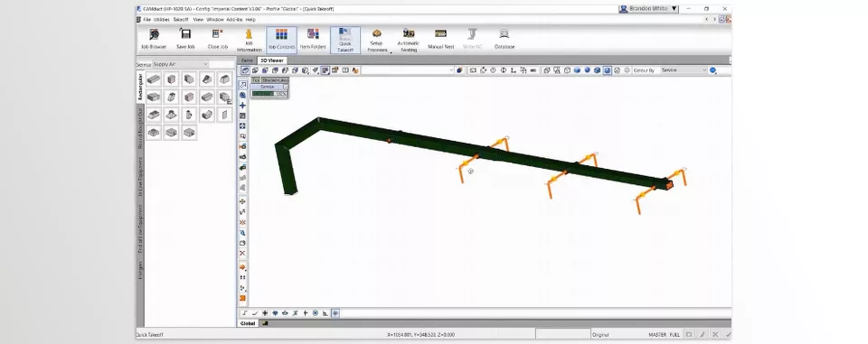Launch Automatic Nesting
This screenshot has height=344, width=868.
(409, 41)
